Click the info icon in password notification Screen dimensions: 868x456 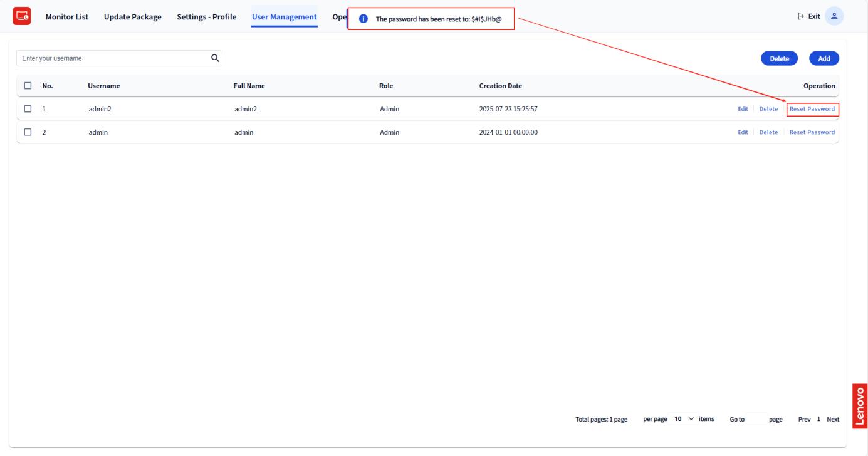pos(362,19)
